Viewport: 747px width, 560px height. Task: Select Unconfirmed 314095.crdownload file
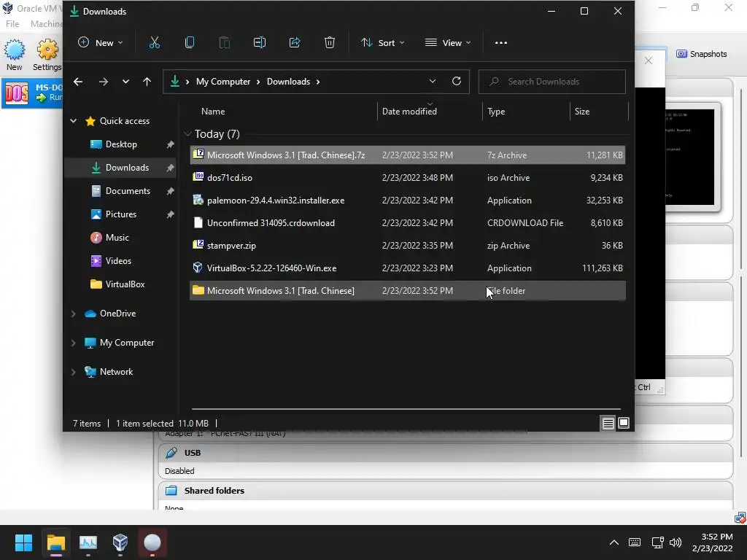tap(407, 223)
